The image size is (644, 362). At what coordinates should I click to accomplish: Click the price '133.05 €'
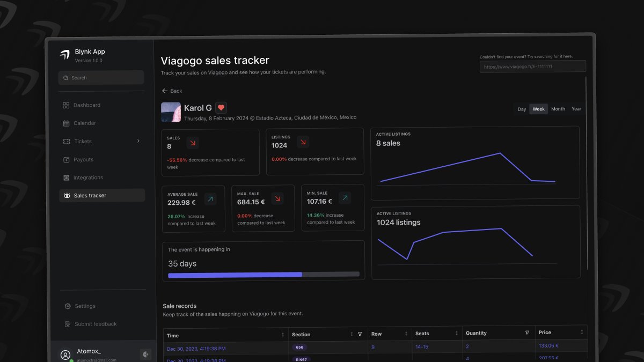[549, 345]
